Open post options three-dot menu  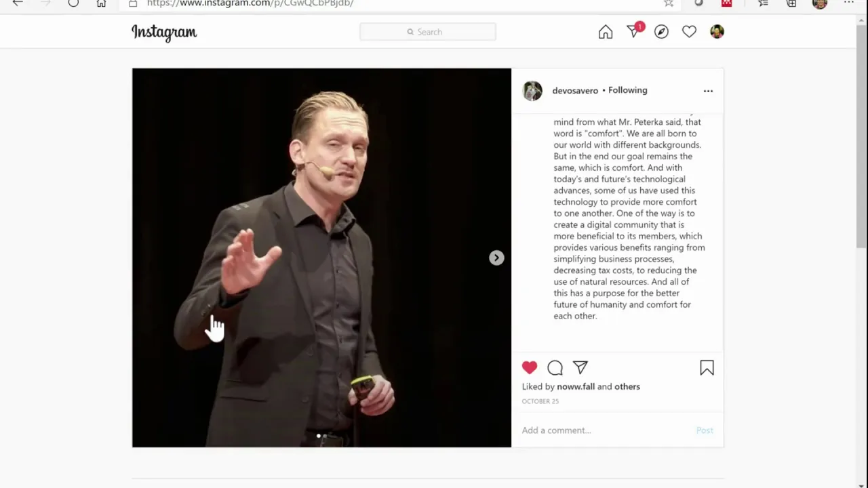708,91
